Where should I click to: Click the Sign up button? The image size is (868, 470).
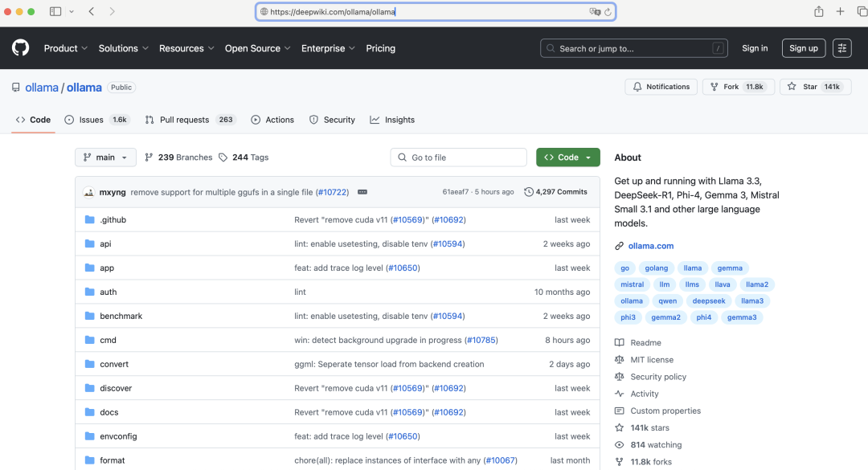[x=803, y=48]
